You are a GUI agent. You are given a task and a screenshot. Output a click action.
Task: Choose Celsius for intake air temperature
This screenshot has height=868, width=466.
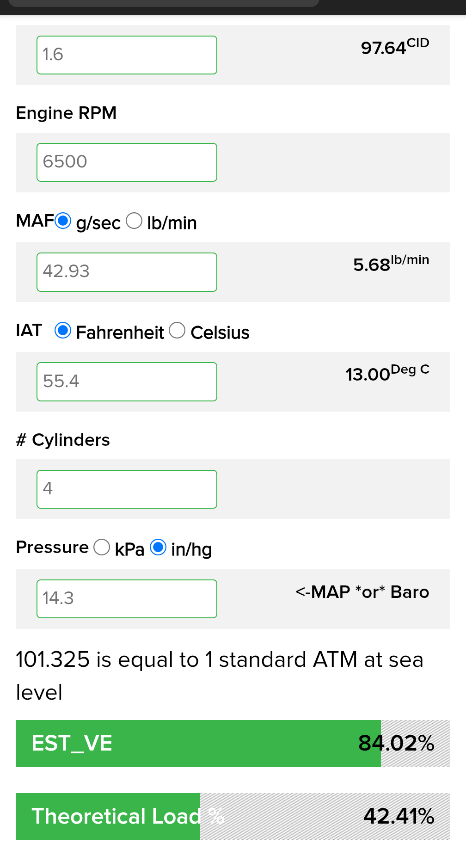point(177,331)
